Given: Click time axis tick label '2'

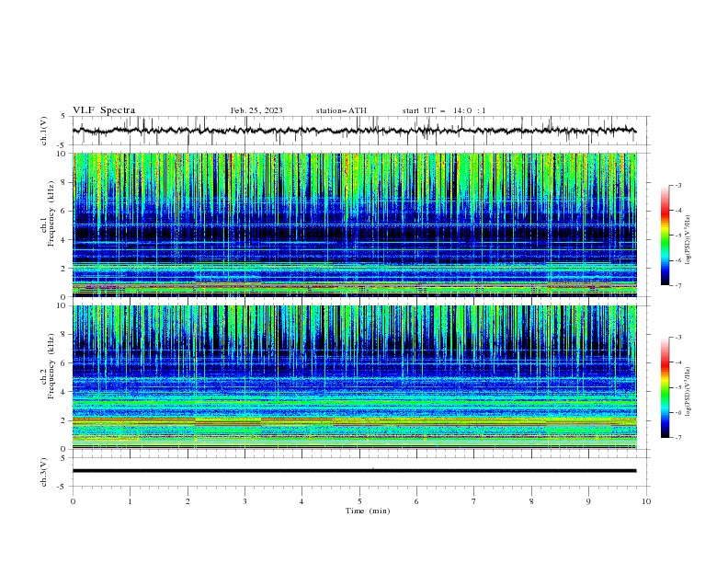Looking at the screenshot, I should [188, 501].
